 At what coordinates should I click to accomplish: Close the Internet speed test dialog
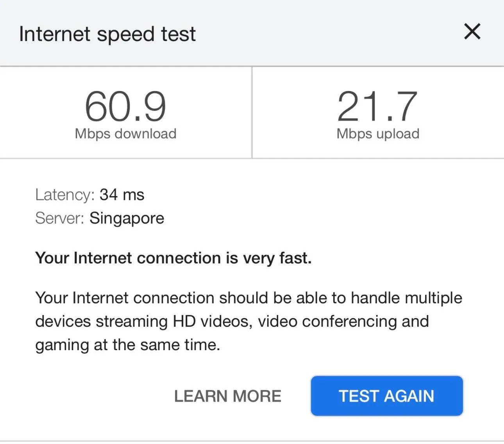[x=472, y=32]
